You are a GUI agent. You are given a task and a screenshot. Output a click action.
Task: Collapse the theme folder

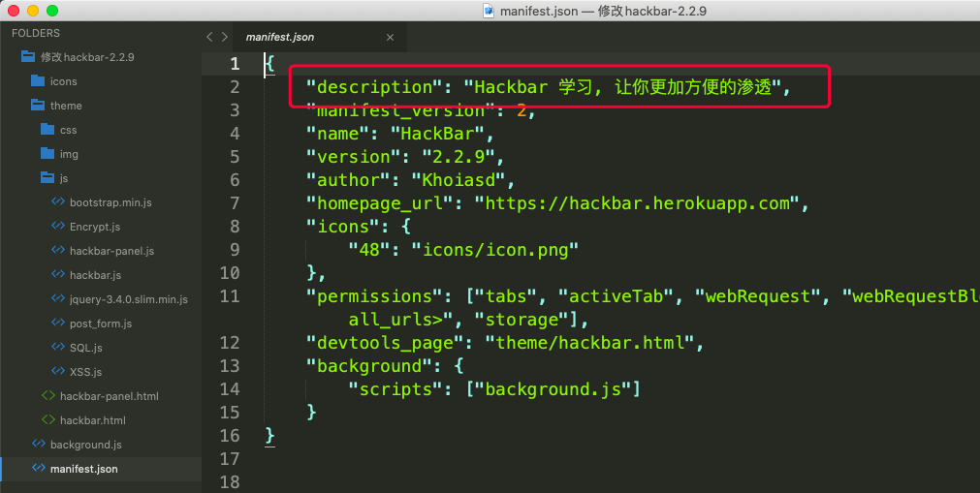(66, 106)
